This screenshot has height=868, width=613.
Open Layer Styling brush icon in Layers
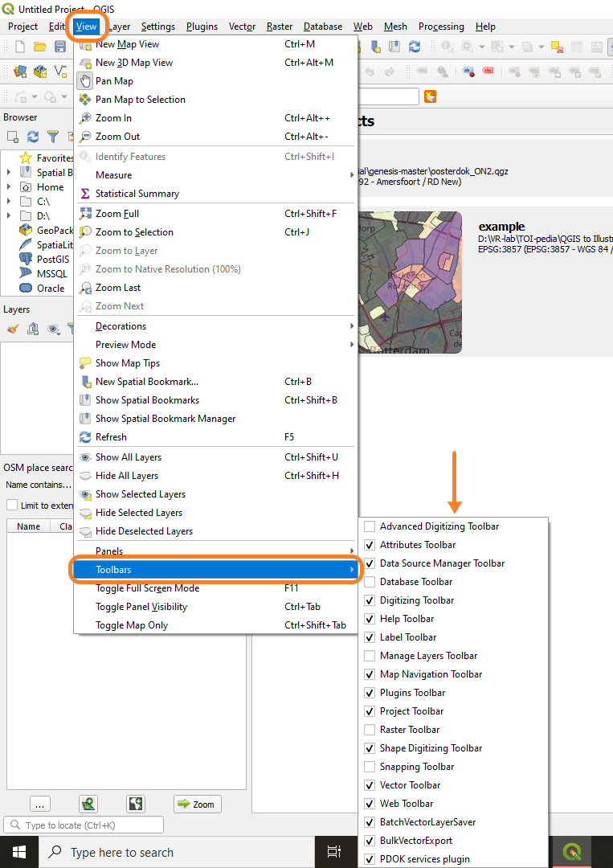tap(13, 329)
